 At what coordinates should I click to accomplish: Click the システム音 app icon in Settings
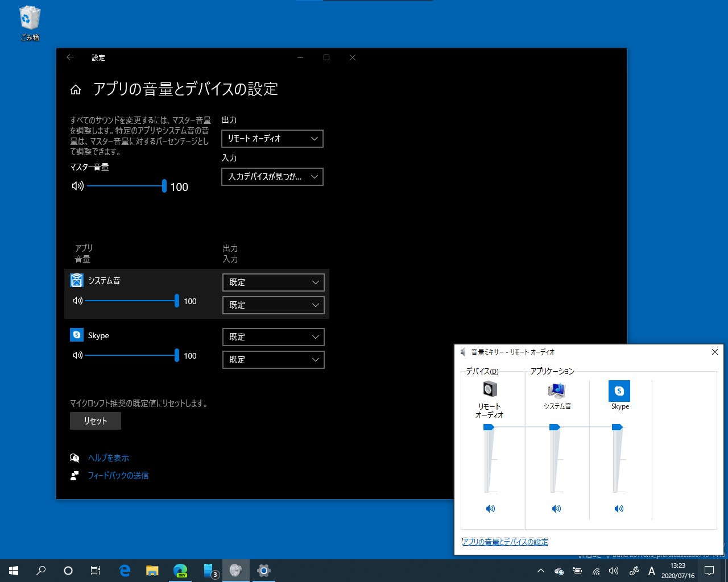click(x=77, y=280)
